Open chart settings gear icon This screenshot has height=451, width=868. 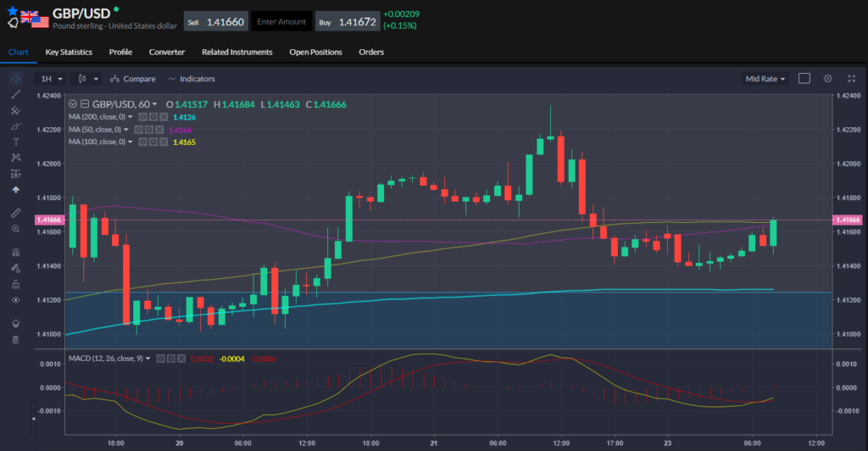pyautogui.click(x=827, y=79)
